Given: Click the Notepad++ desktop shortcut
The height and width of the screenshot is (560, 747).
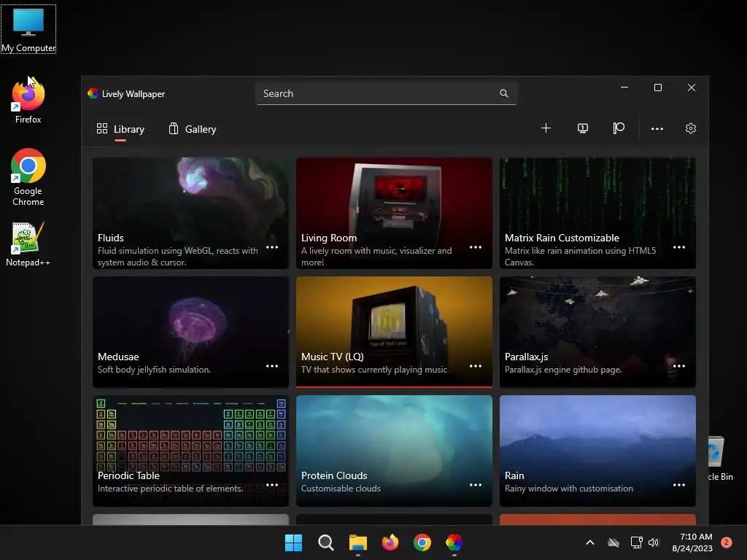Looking at the screenshot, I should point(28,244).
